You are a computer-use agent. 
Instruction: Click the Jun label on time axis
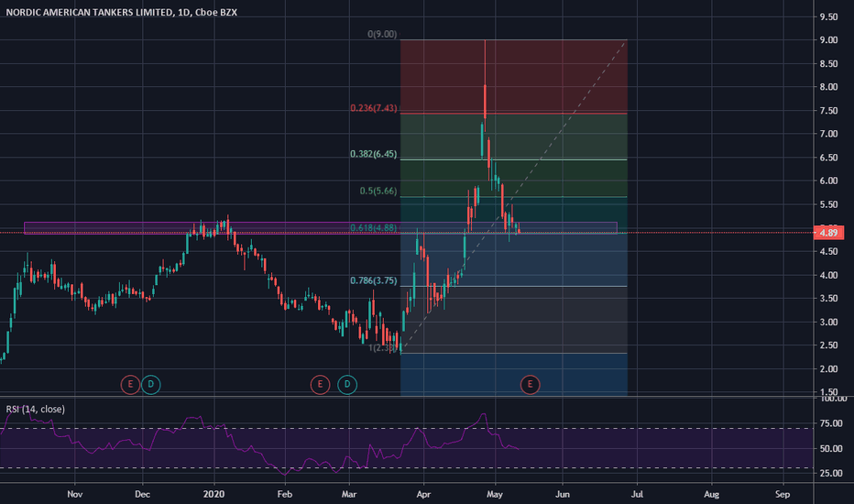click(x=562, y=494)
